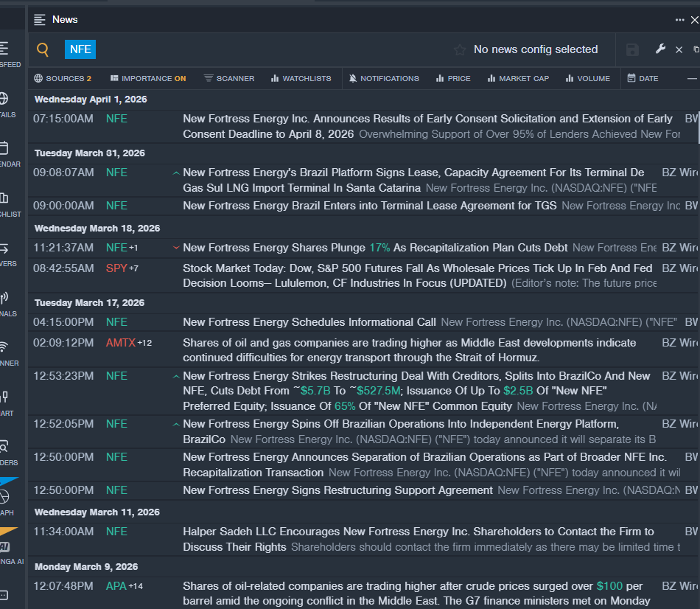Open the Sources filter dropdown

click(63, 78)
